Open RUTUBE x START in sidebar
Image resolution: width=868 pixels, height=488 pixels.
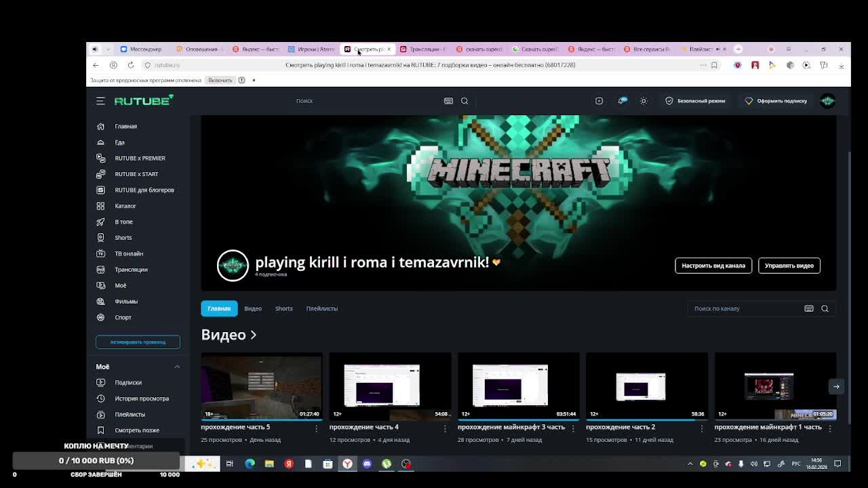pos(136,174)
